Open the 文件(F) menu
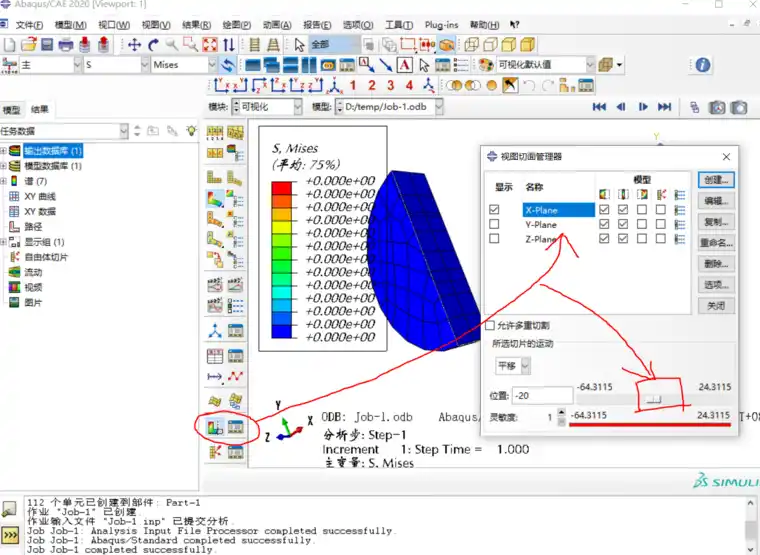Image resolution: width=760 pixels, height=555 pixels. 29,25
